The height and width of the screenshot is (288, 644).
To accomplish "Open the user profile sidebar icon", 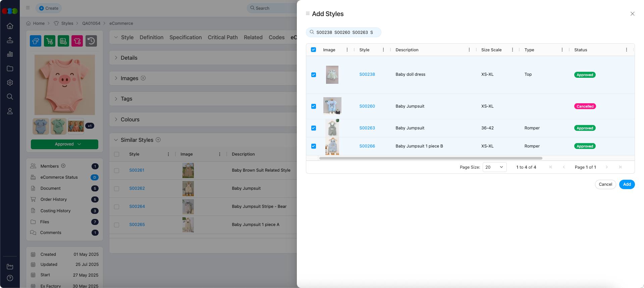I will [x=10, y=111].
